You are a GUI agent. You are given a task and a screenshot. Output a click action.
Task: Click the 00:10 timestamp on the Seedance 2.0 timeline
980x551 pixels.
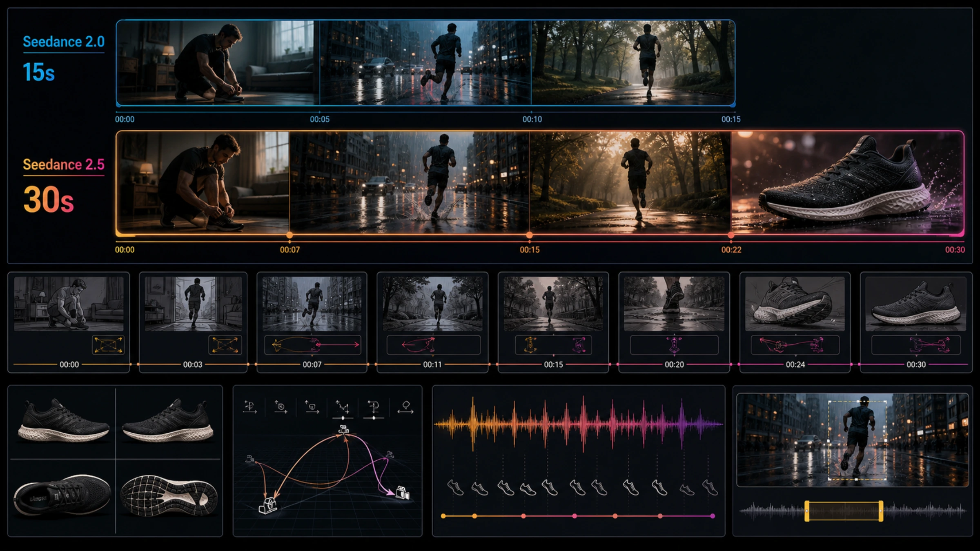click(x=532, y=119)
